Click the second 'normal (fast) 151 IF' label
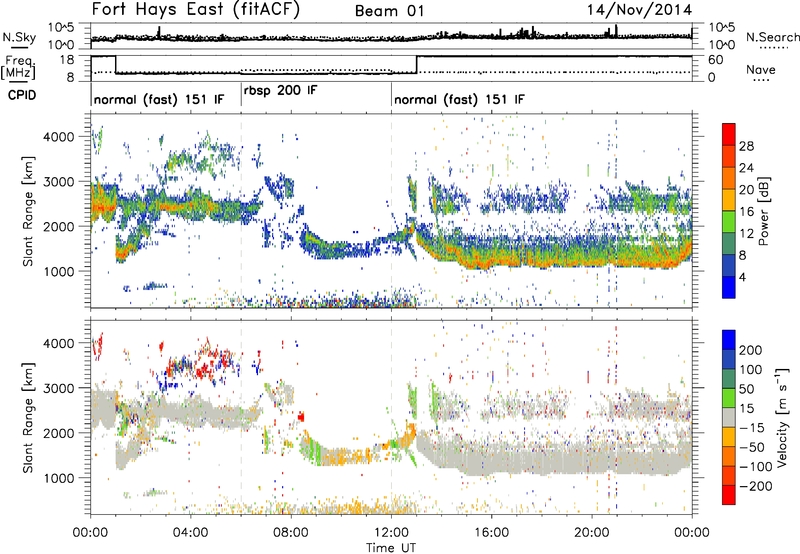This screenshot has height=554, width=800. [459, 99]
